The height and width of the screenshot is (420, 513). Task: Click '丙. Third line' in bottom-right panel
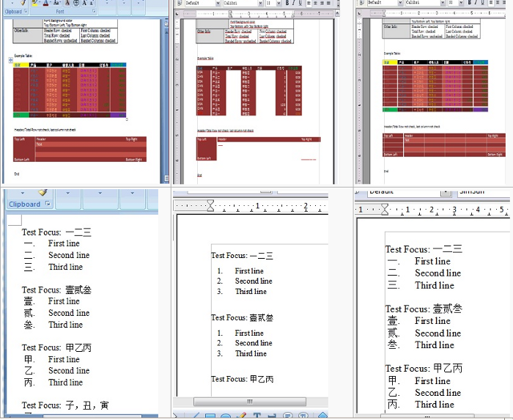(x=421, y=405)
